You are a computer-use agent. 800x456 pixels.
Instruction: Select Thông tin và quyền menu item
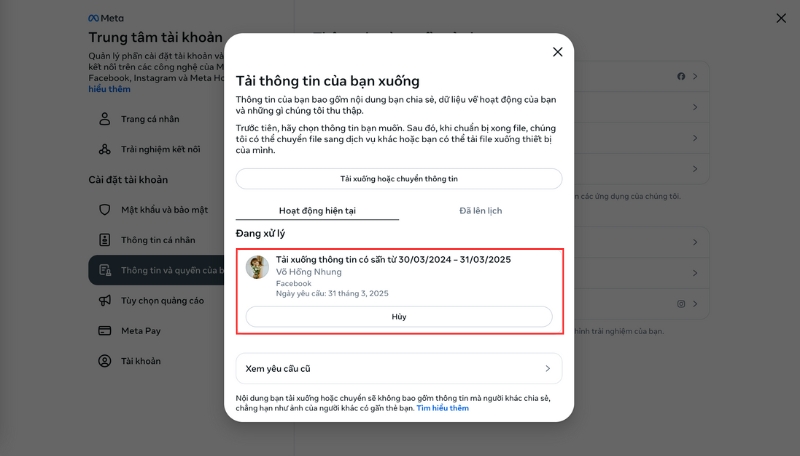pos(156,270)
